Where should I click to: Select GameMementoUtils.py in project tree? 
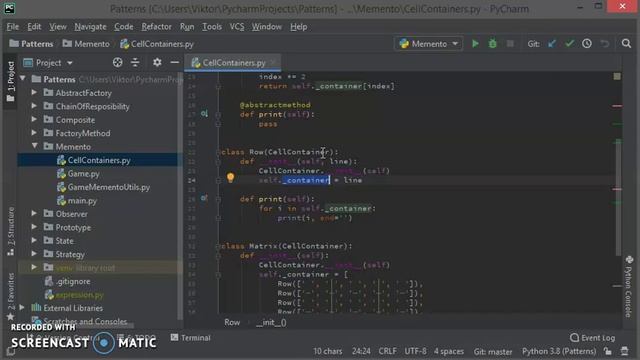click(x=109, y=187)
